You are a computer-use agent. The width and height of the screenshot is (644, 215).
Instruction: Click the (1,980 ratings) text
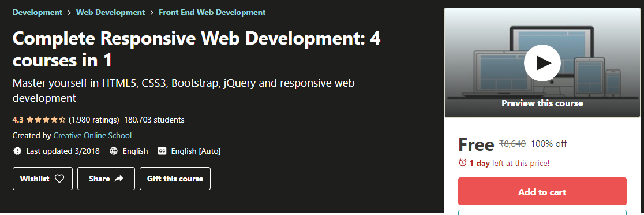(x=94, y=120)
